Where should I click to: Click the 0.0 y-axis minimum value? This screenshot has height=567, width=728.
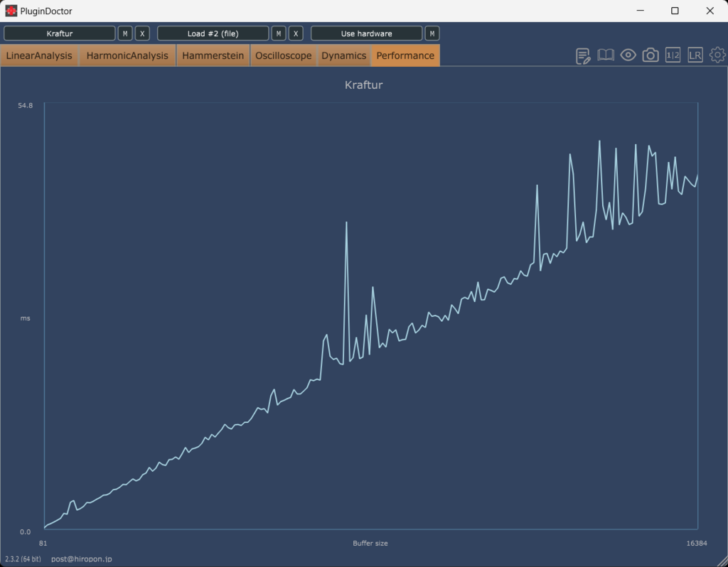point(25,531)
